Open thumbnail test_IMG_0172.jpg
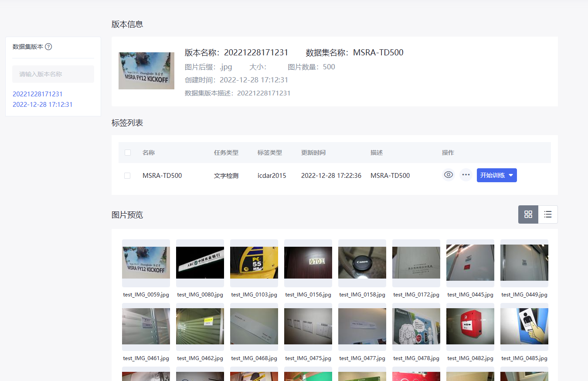 click(416, 262)
